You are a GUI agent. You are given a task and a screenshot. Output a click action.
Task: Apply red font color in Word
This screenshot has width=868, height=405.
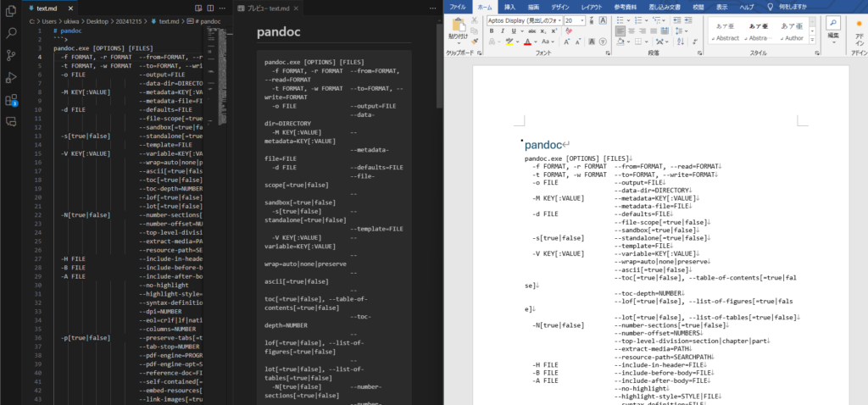(x=527, y=42)
